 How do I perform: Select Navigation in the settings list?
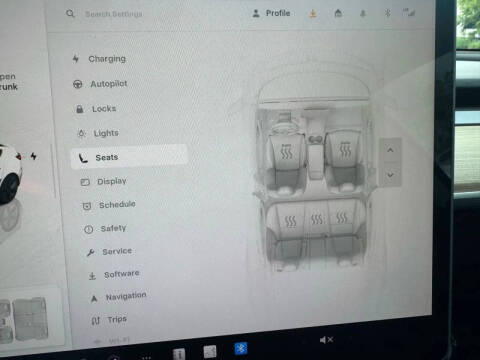[118, 296]
